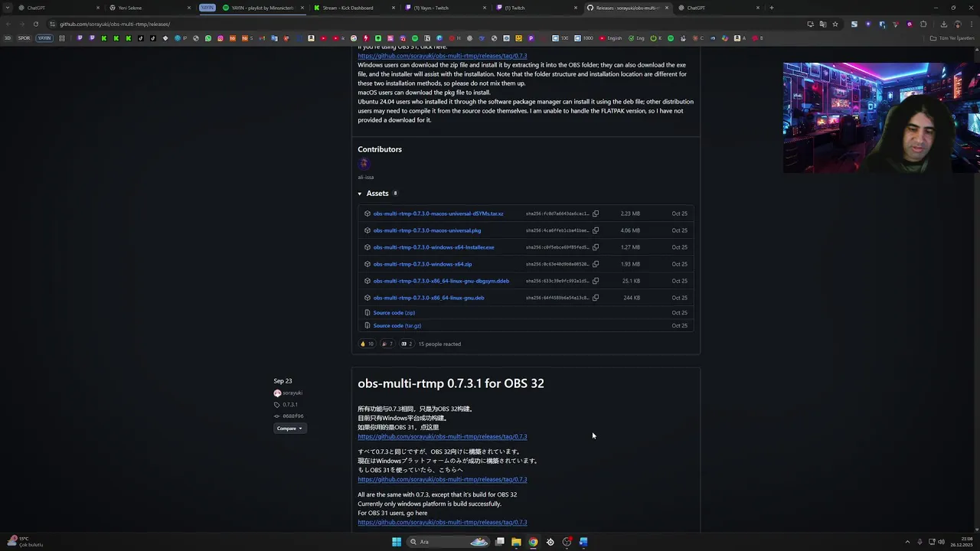Open contributor avatar above ali-issa

pos(364,163)
